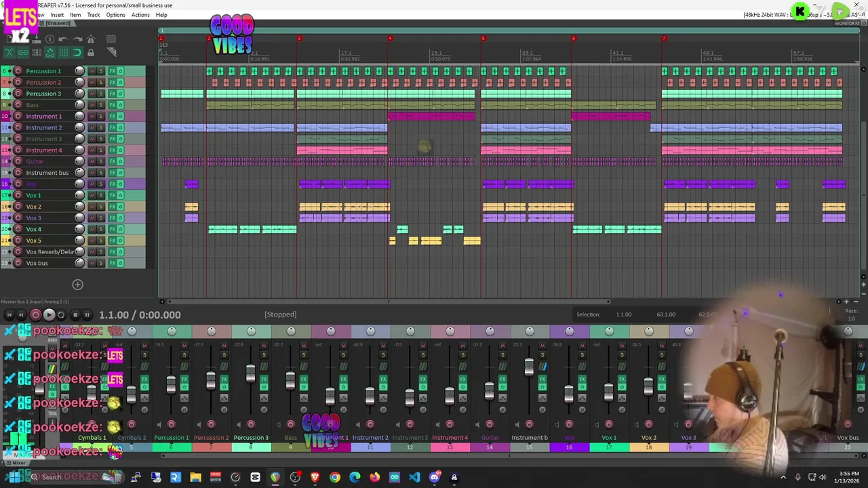868x488 pixels.
Task: Arm Vox 1 track for recording
Action: pyautogui.click(x=18, y=195)
